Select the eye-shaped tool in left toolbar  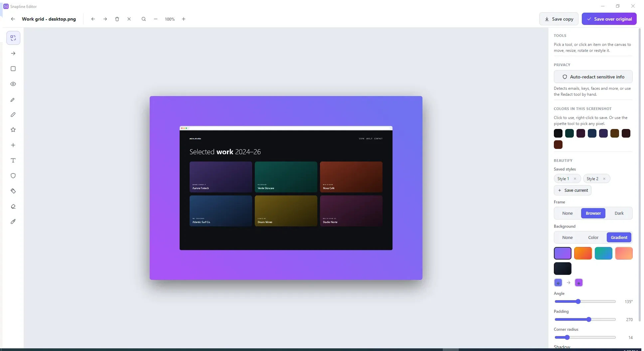[13, 84]
